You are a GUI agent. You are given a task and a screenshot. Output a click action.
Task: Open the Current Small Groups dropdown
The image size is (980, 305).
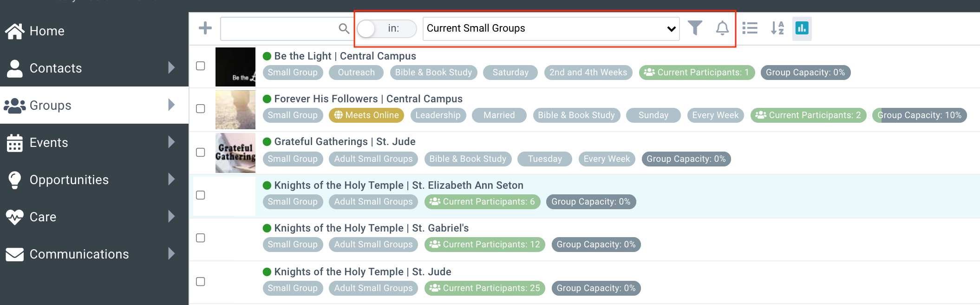click(x=551, y=29)
